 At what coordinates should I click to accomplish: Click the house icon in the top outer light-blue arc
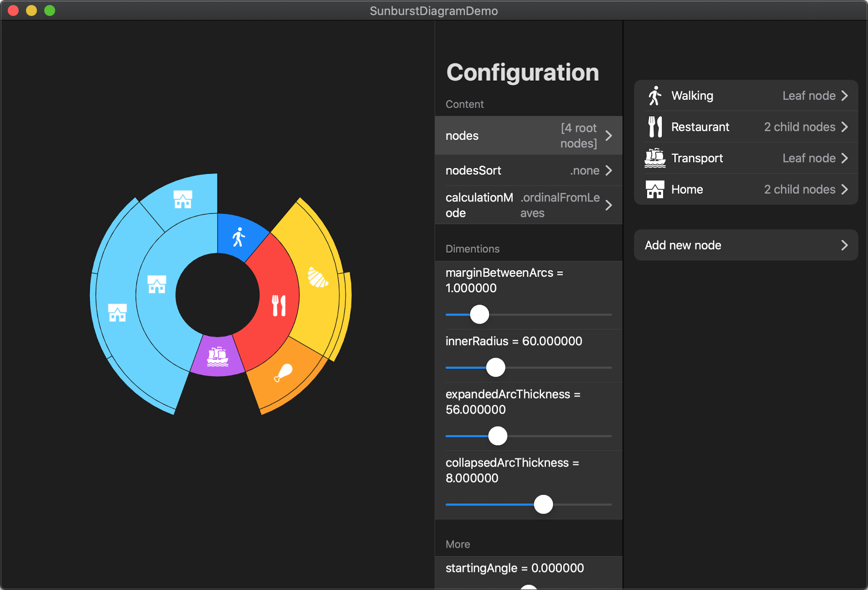click(183, 199)
